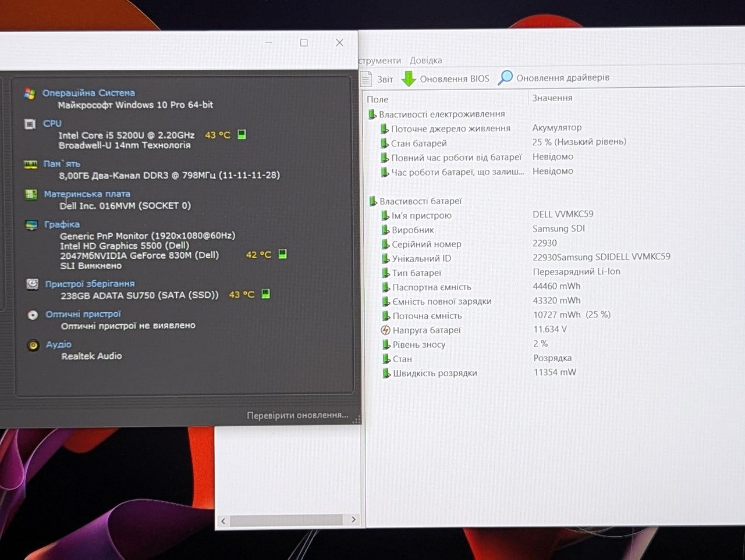Select the Оптичні пристрої disc icon
This screenshot has height=560, width=745.
(33, 315)
